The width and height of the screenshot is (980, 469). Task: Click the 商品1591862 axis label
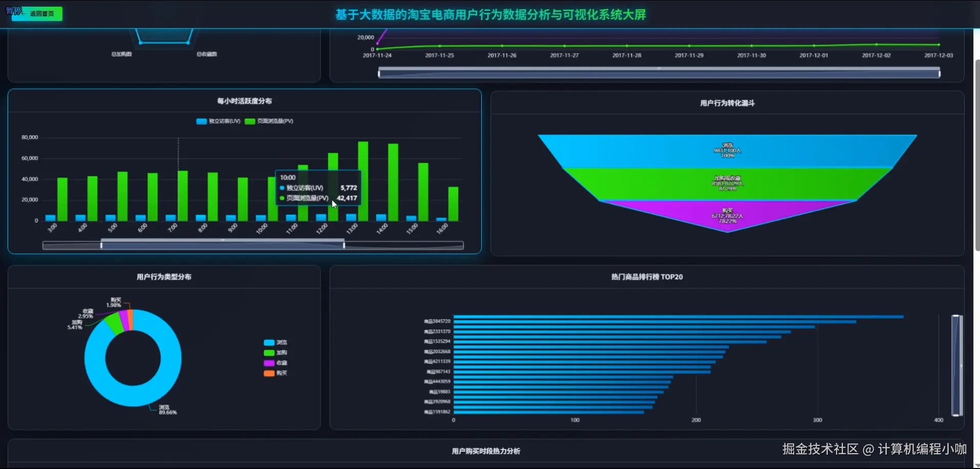(437, 412)
